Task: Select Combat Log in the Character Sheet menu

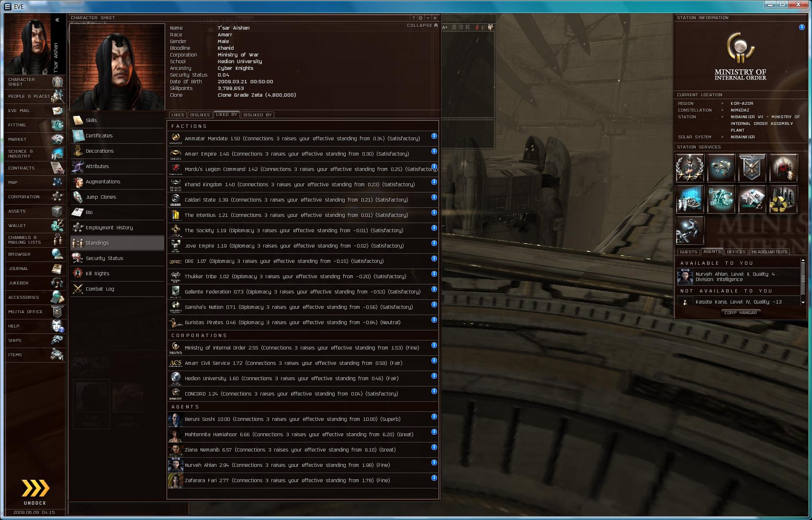Action: (x=117, y=289)
